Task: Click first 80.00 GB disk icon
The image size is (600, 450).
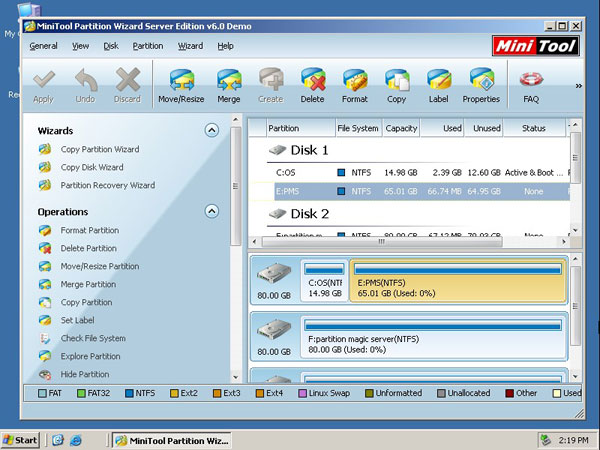Action: (274, 274)
